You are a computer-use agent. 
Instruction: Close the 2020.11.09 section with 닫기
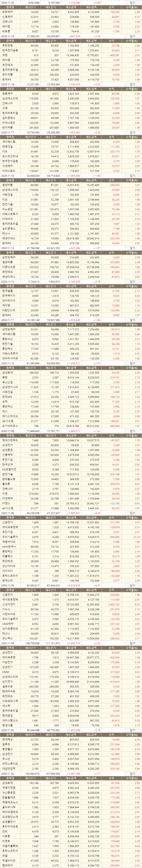(x=132, y=431)
